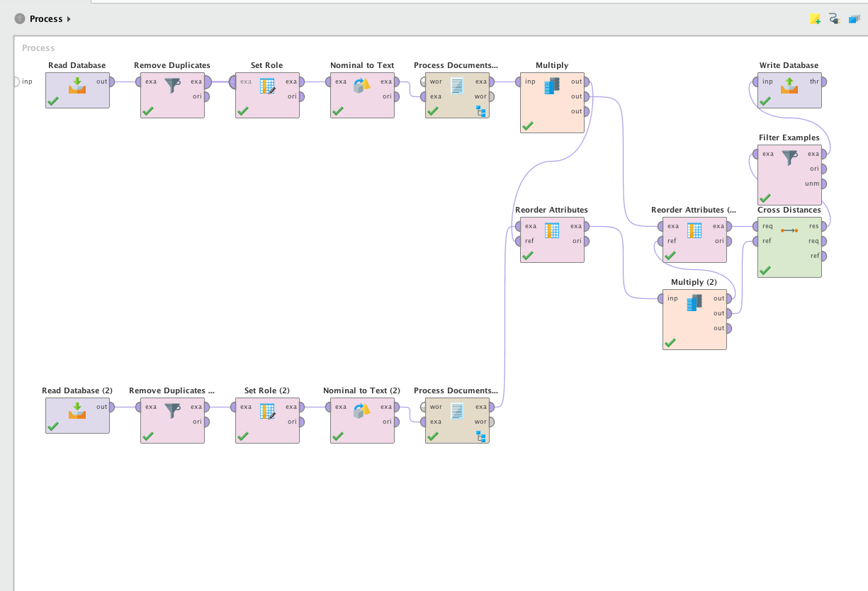868x591 pixels.
Task: Click the blue operator layout icon
Action: [x=853, y=19]
